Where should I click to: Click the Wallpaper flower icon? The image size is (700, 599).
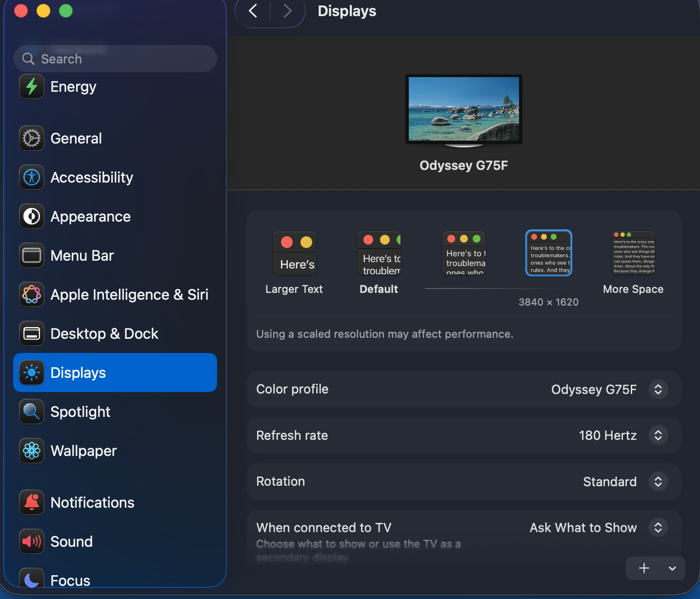[x=32, y=451]
